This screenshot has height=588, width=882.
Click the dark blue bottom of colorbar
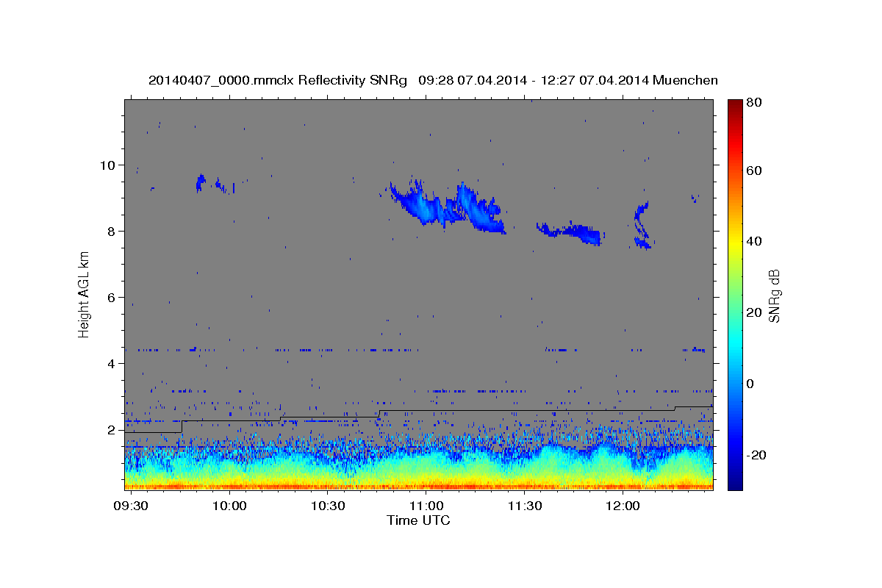734,484
